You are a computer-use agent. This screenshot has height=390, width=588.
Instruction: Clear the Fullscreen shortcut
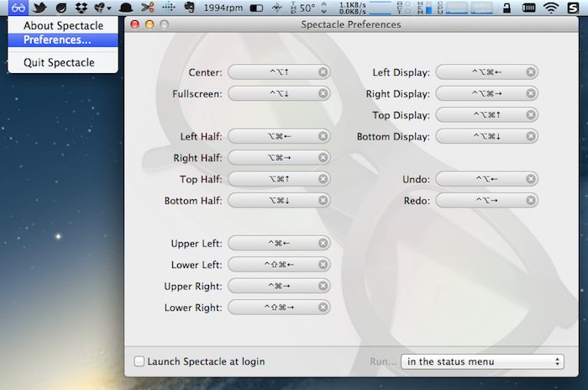(323, 93)
